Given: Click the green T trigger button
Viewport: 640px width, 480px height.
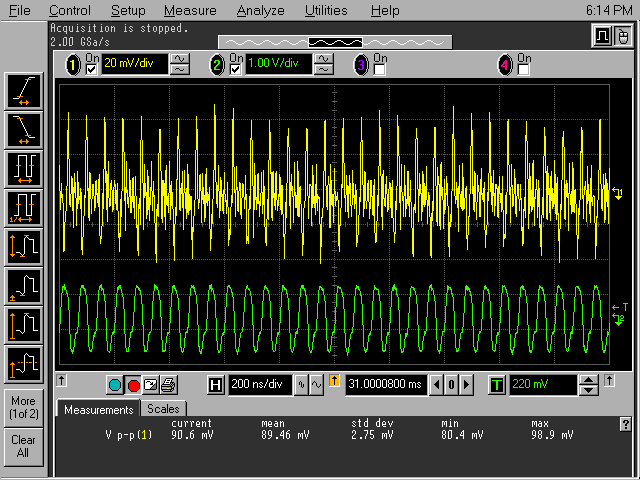Looking at the screenshot, I should 497,385.
